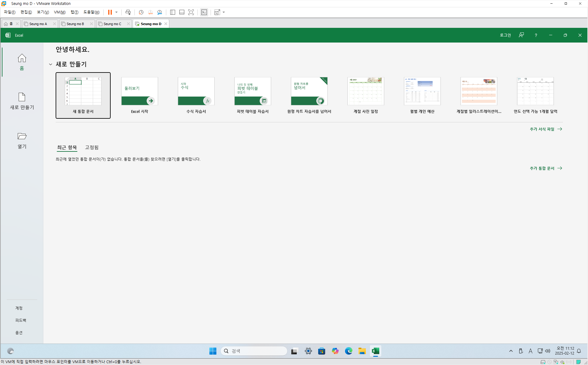588x365 pixels.
Task: Collapse the 새로 만들기 section chevron
Action: pos(50,64)
